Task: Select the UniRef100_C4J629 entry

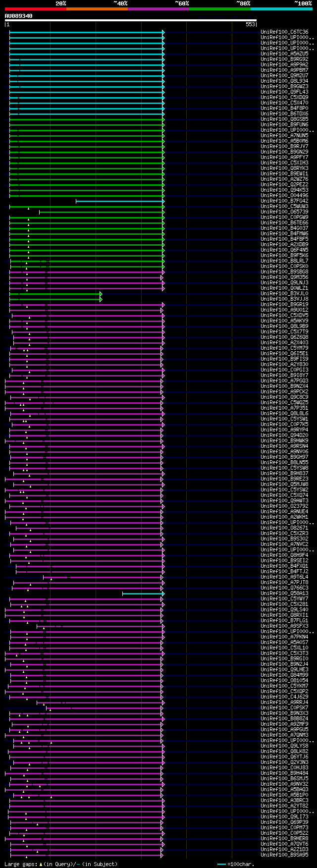Action: (284, 697)
